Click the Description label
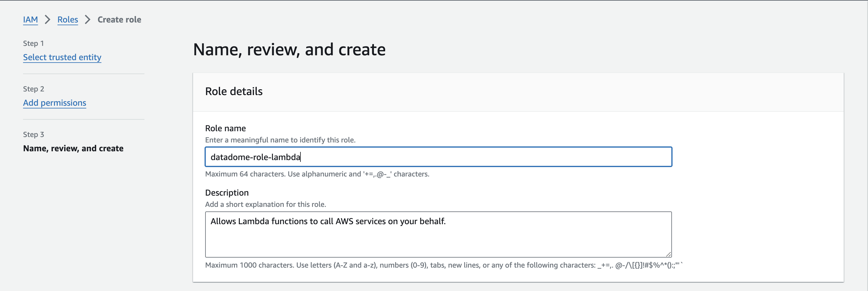Viewport: 868px width, 291px height. 227,193
